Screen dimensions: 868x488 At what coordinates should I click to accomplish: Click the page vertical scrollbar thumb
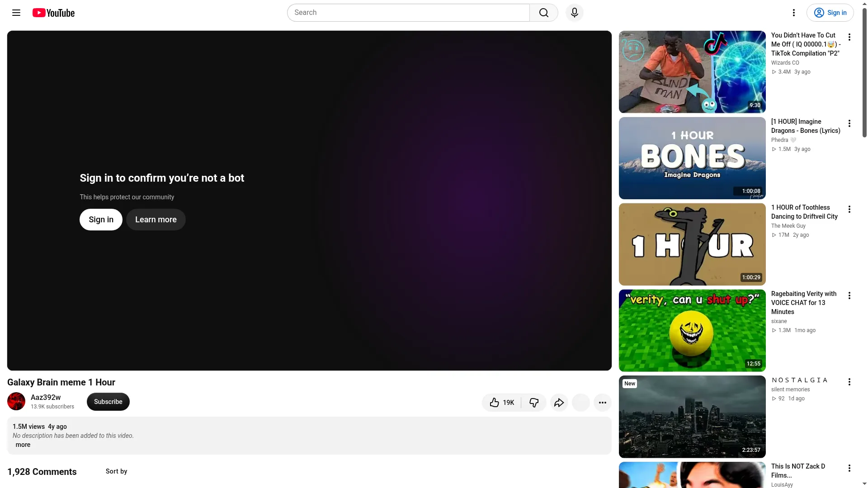coord(864,72)
